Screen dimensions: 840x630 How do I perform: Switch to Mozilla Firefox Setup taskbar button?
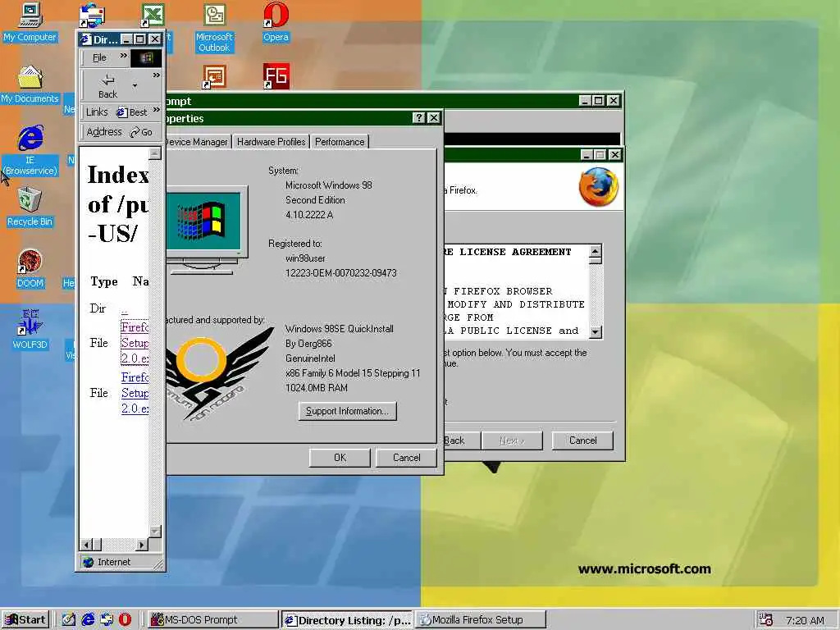481,620
